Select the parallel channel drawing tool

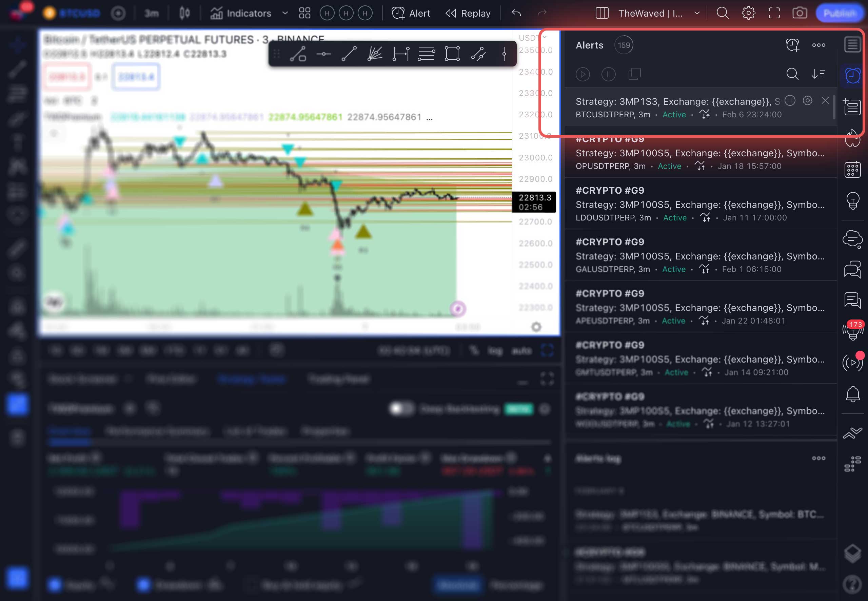click(478, 54)
